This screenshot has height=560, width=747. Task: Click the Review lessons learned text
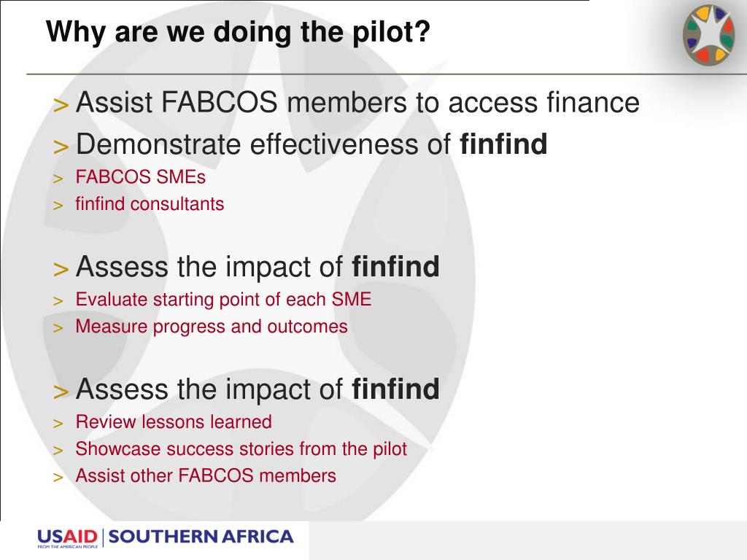pos(174,422)
